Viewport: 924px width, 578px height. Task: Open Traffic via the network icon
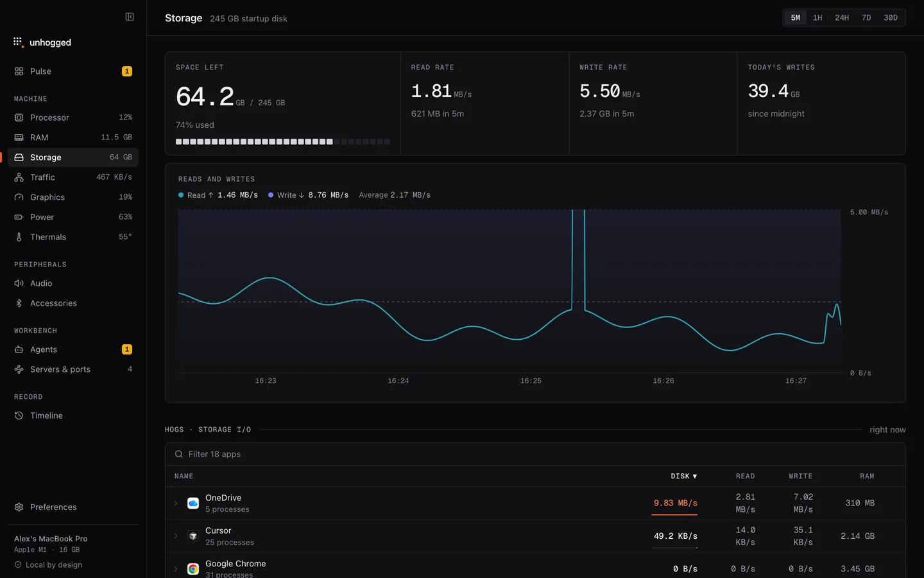[x=19, y=177]
